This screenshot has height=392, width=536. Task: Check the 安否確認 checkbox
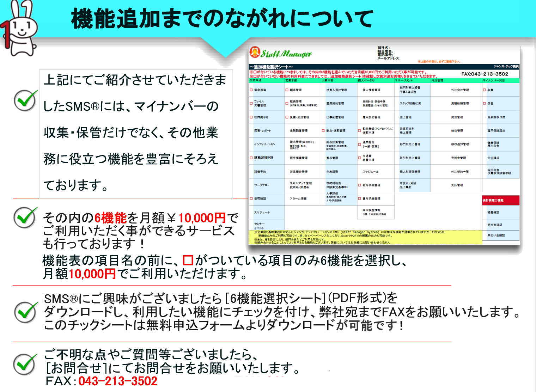tap(251, 198)
